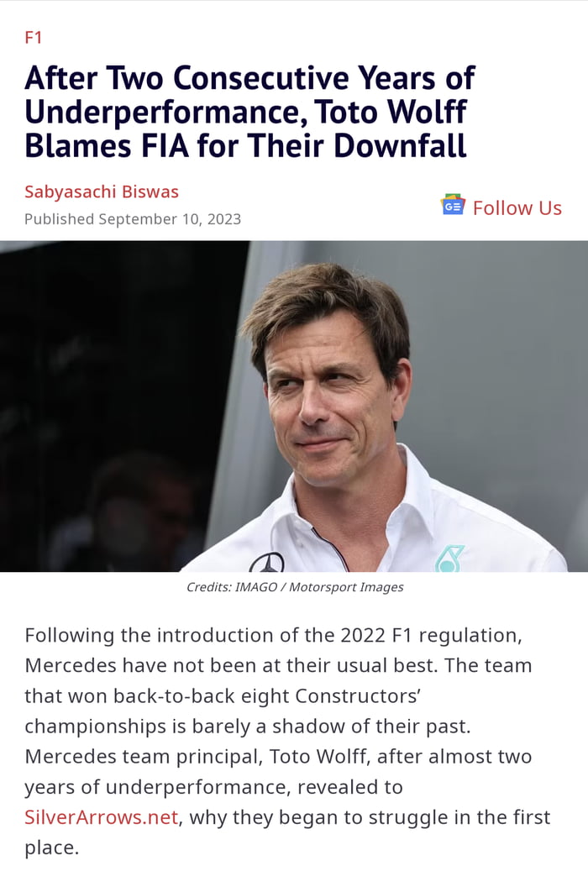This screenshot has height=871, width=588.
Task: Click the word "Credits:" under the photo
Action: [x=208, y=587]
